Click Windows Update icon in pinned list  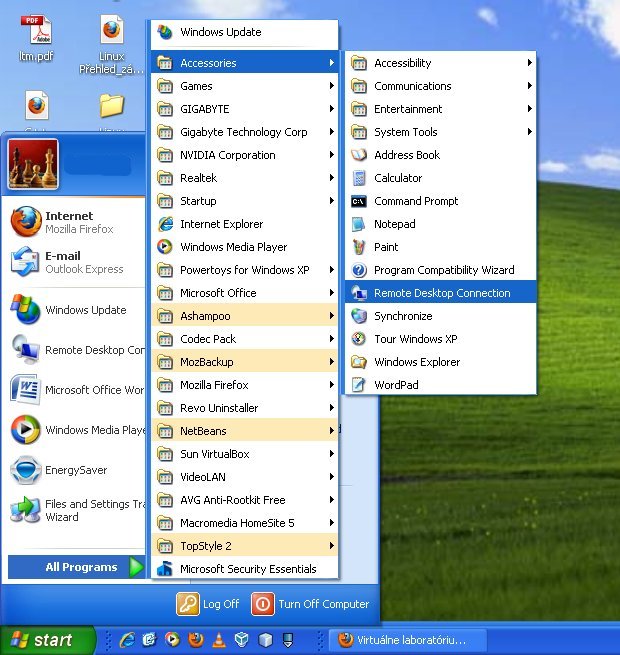[x=26, y=310]
